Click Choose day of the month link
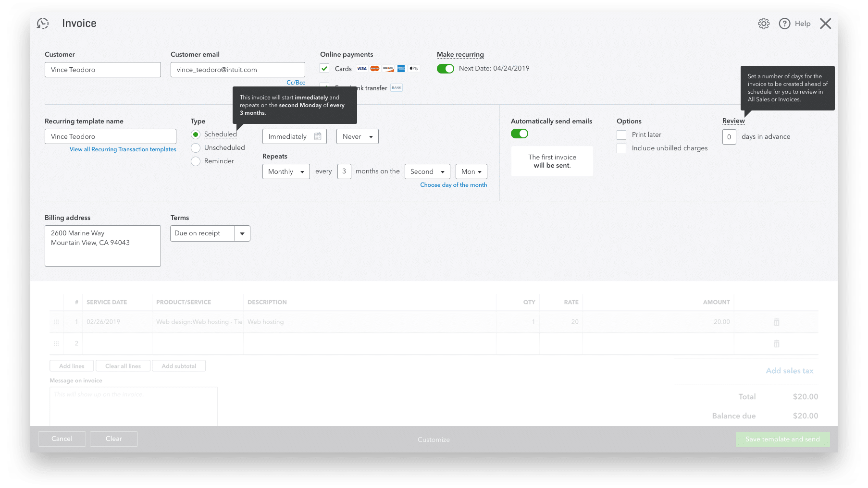 coord(454,185)
